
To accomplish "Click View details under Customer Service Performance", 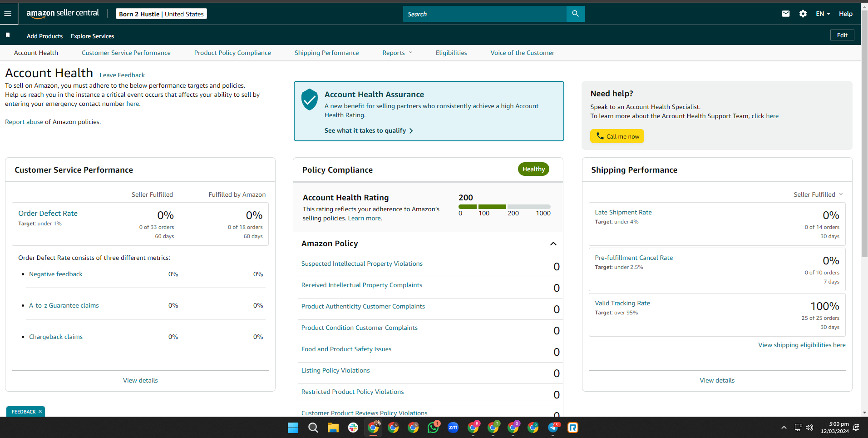I will pyautogui.click(x=140, y=380).
